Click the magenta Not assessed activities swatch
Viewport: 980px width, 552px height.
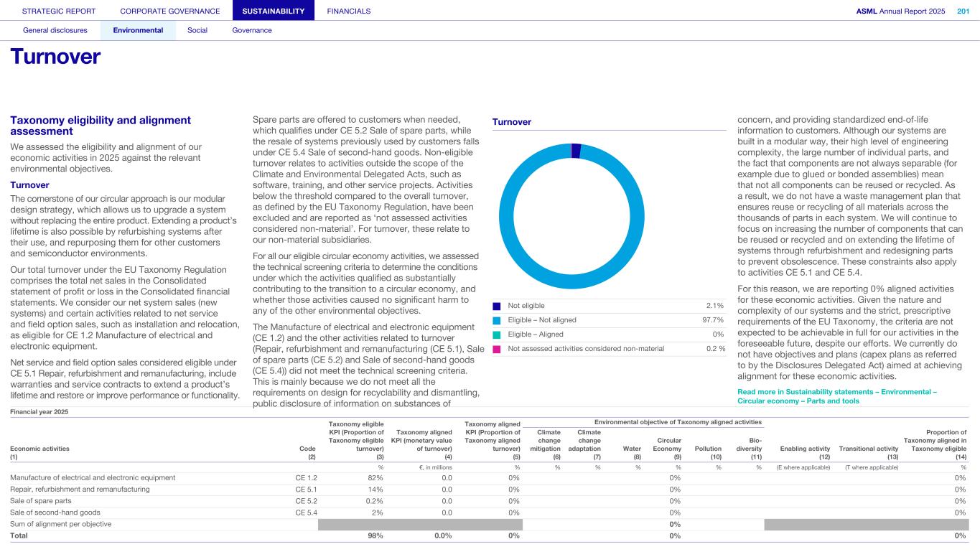(497, 349)
